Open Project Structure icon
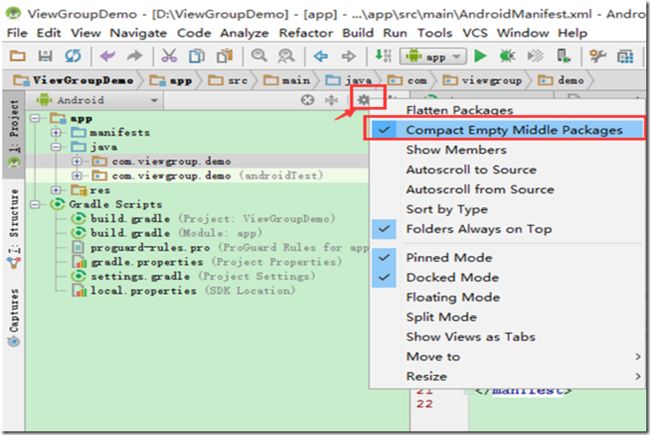Screen dimensions: 650x435 point(625,56)
